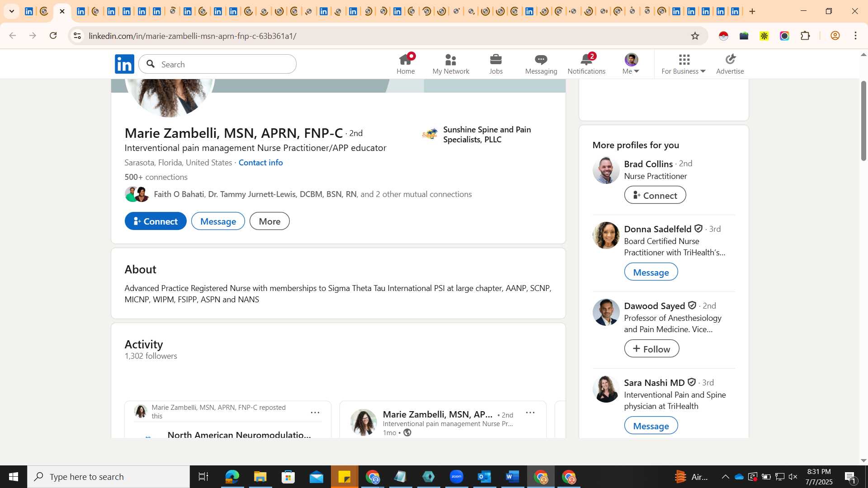Open Word from the taskbar
This screenshot has height=488, width=868.
tap(512, 477)
